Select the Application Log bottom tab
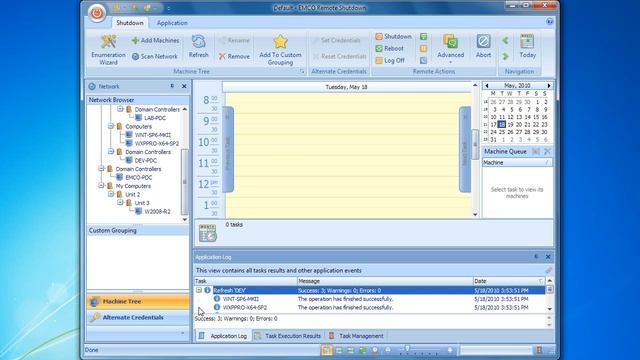The width and height of the screenshot is (640, 360). (x=223, y=336)
